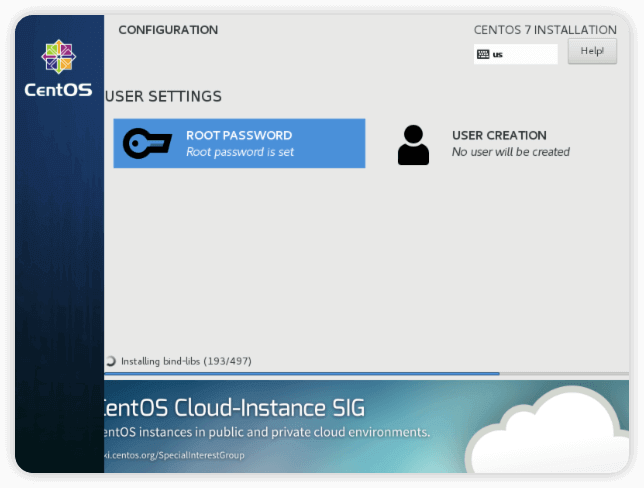Click the Help! button
Viewport: 644px width, 488px height.
592,51
